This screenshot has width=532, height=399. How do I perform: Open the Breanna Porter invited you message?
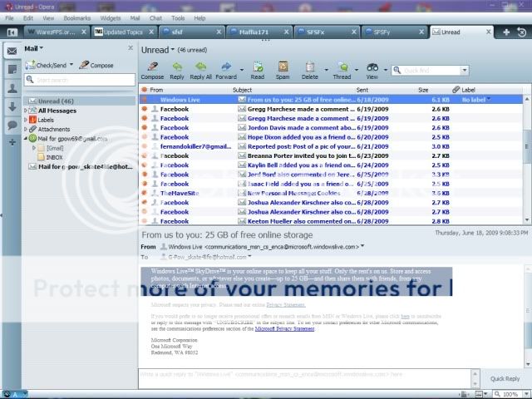click(x=331, y=155)
